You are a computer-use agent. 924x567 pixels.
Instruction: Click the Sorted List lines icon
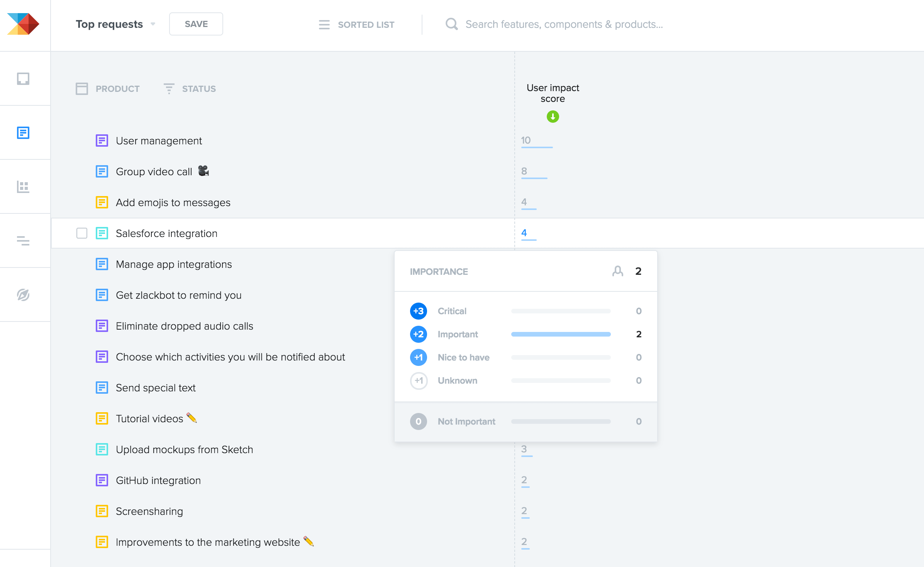pyautogui.click(x=324, y=25)
